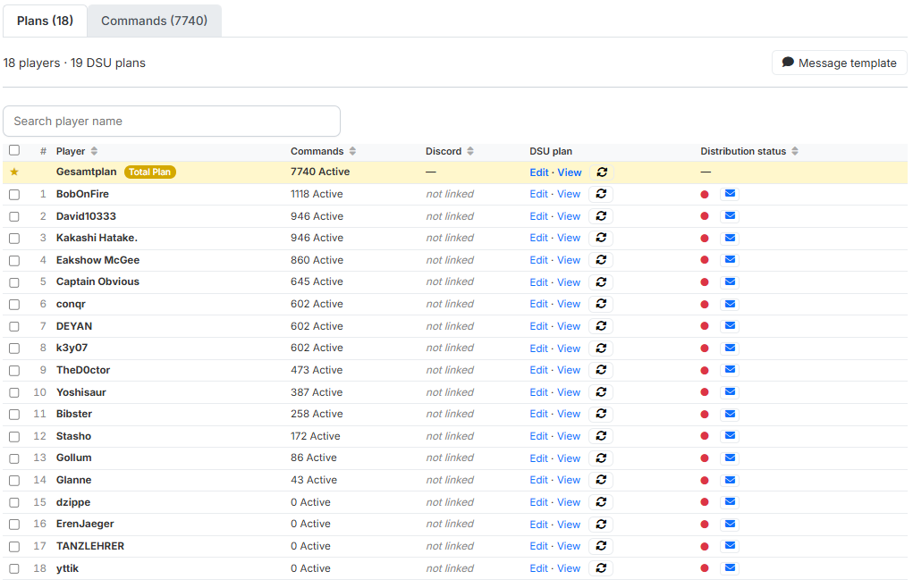The height and width of the screenshot is (588, 913).
Task: Open the Commands (7740) tab
Action: (155, 21)
